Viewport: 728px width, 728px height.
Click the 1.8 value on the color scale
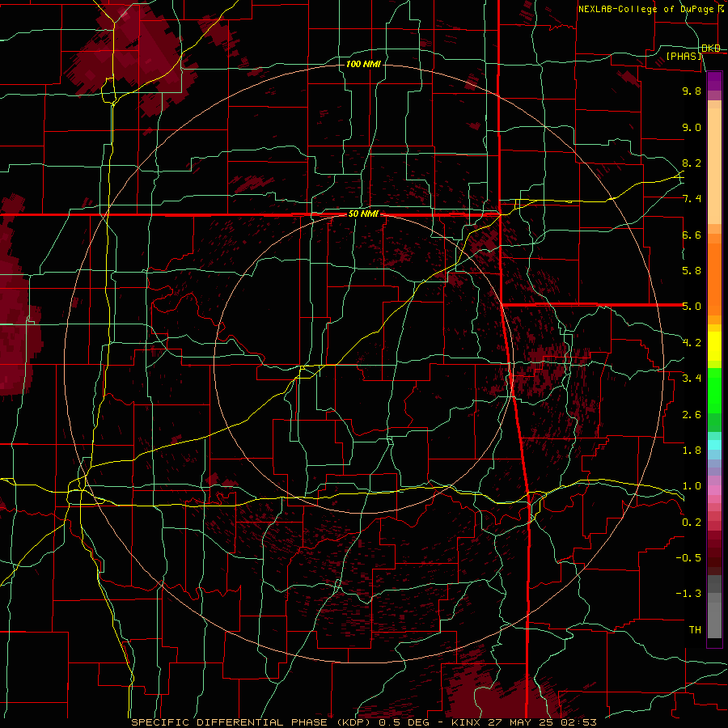tap(692, 451)
